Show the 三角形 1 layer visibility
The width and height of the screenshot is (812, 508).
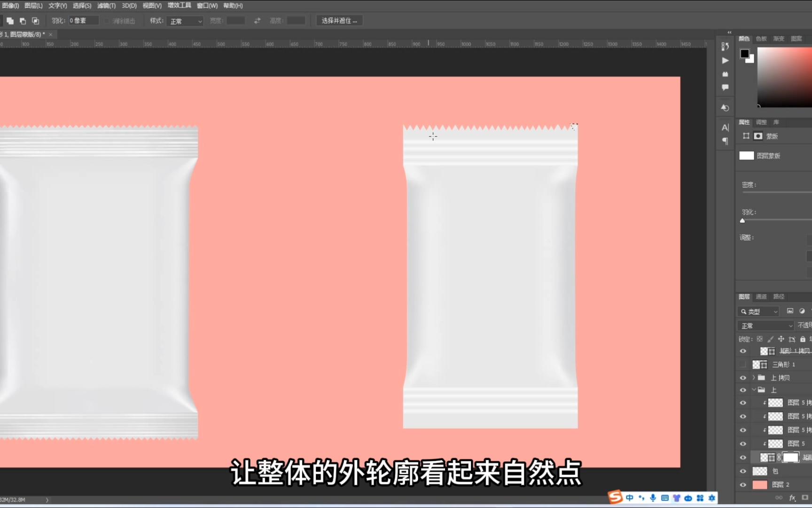(742, 364)
